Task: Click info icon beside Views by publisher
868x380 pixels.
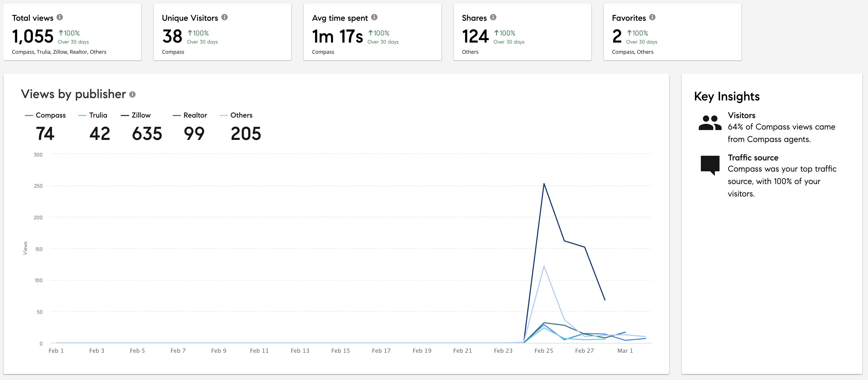Action: pyautogui.click(x=132, y=95)
